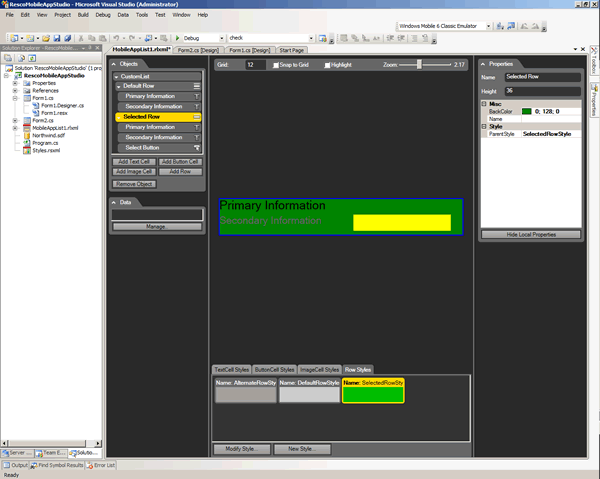Click the Save icon in toolbar
600x479 pixels.
[57, 38]
